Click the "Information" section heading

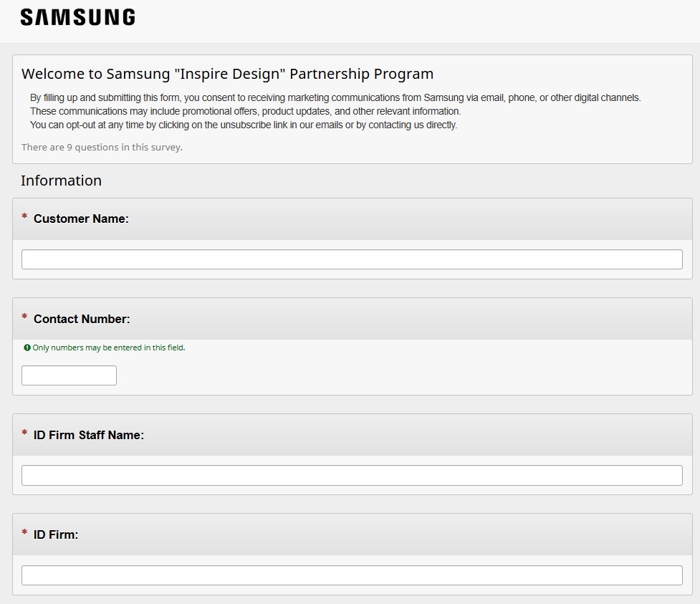click(61, 181)
